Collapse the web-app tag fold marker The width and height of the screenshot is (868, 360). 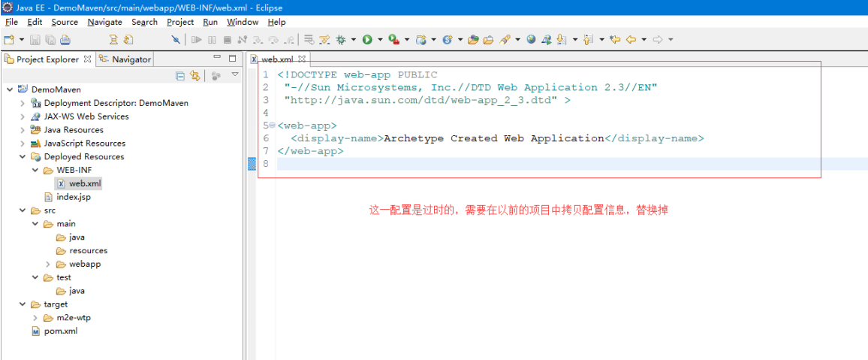point(272,126)
